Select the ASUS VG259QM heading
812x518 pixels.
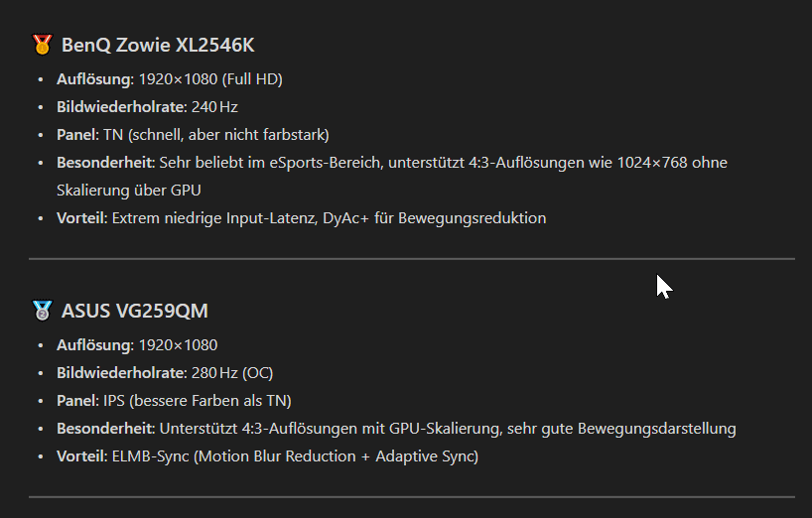135,311
